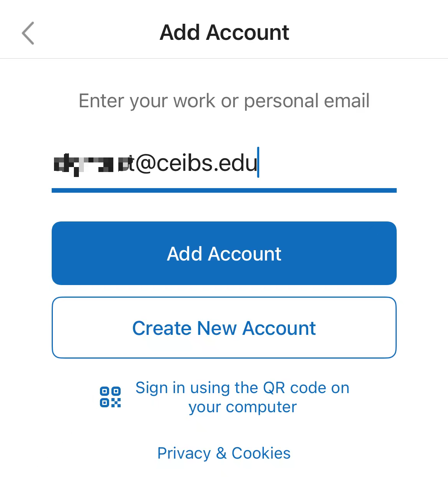Place cursor at end of email text

coord(258,163)
